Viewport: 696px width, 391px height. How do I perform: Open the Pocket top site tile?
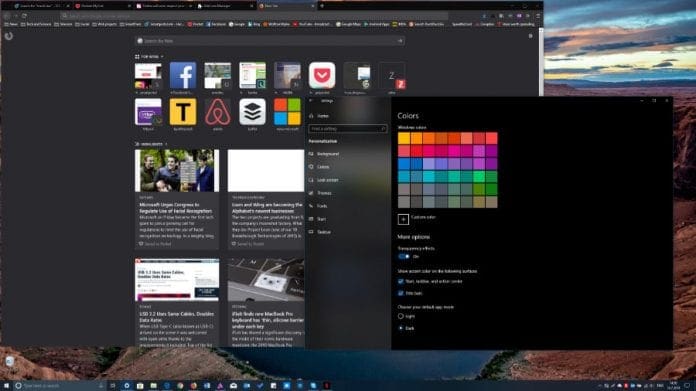click(x=322, y=75)
